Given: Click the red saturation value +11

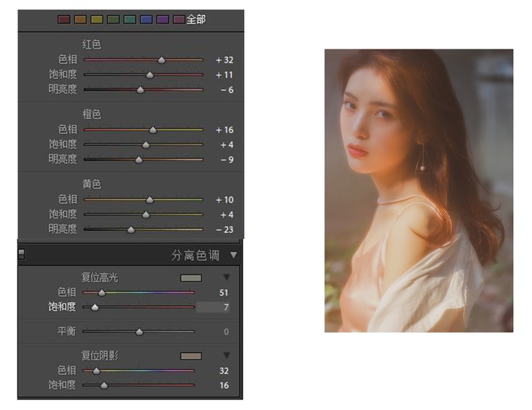Looking at the screenshot, I should (225, 75).
